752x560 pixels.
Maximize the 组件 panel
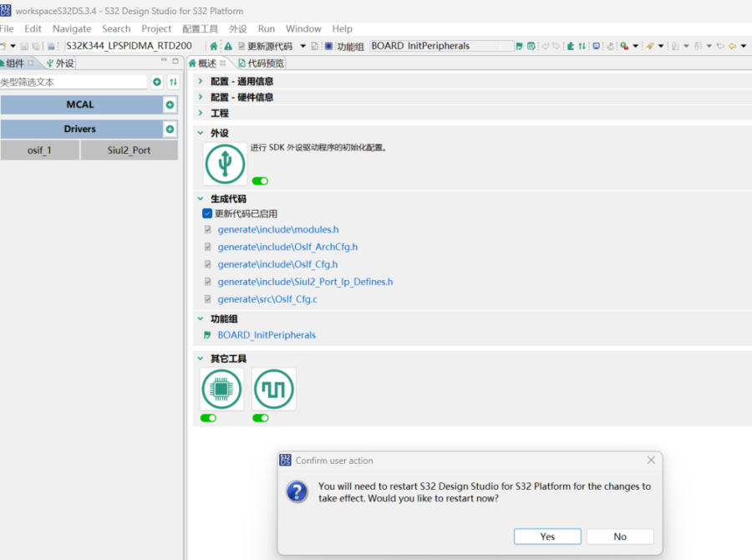(175, 61)
